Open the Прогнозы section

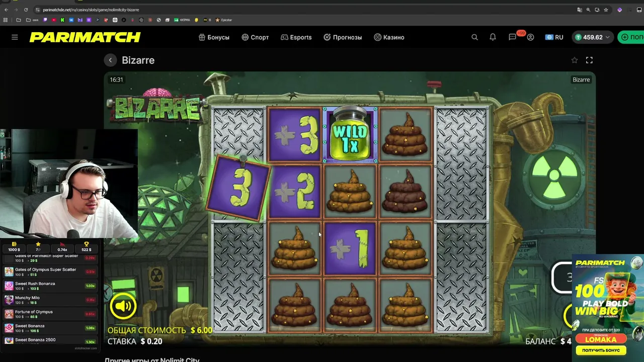(343, 37)
